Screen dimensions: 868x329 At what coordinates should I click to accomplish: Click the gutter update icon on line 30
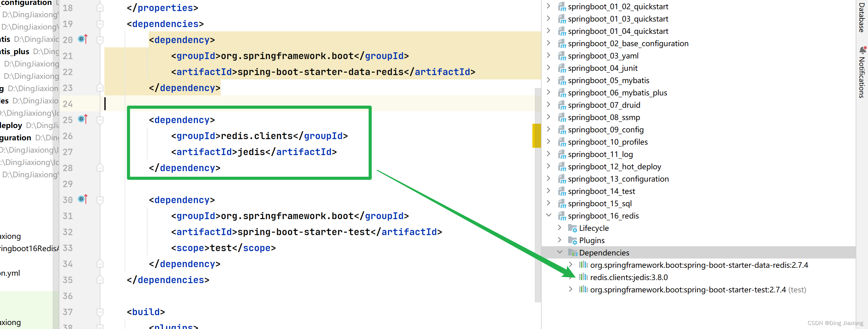[83, 199]
